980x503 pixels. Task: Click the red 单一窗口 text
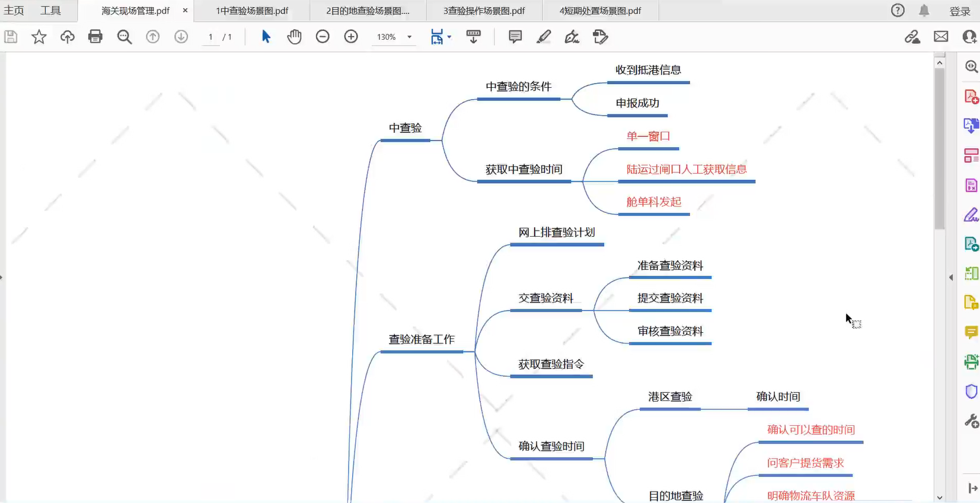(x=648, y=136)
